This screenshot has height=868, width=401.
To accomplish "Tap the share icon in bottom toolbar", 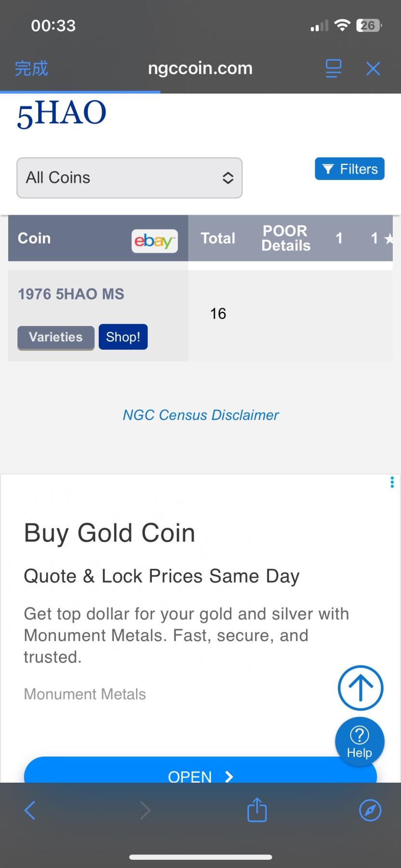I will (x=257, y=810).
